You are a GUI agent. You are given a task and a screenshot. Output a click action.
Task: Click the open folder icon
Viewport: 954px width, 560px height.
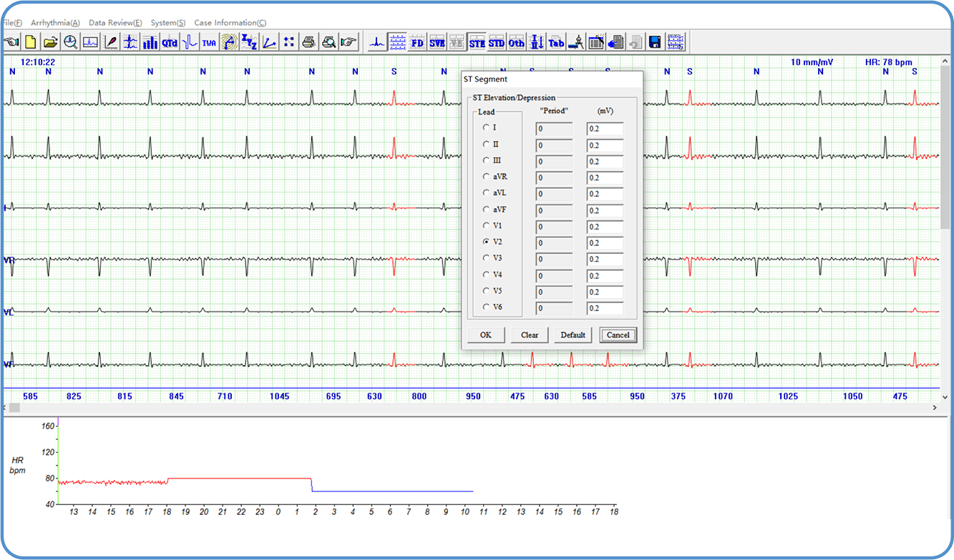50,42
